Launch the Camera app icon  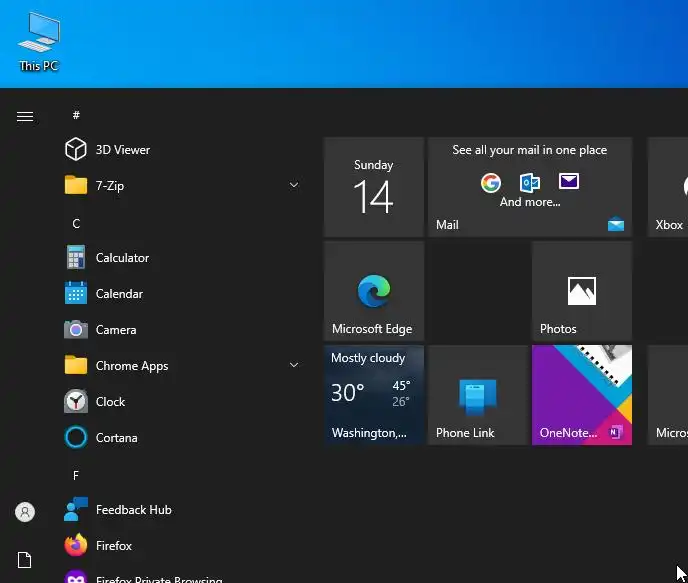click(76, 329)
